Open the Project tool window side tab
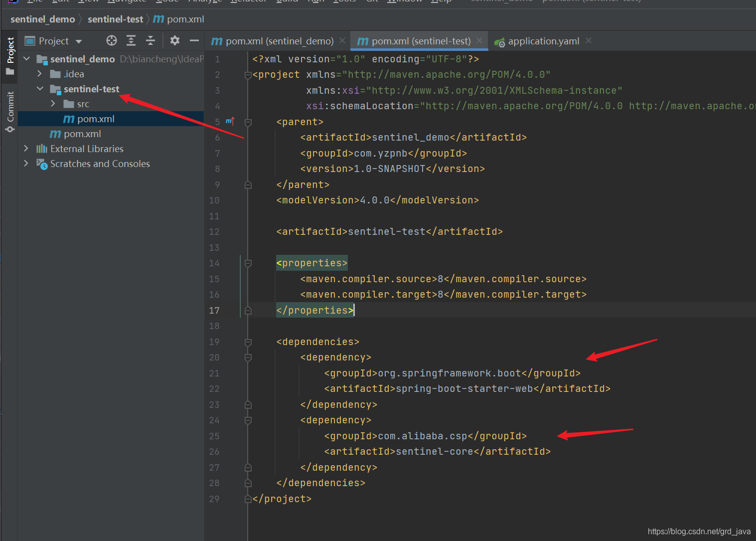 click(10, 56)
